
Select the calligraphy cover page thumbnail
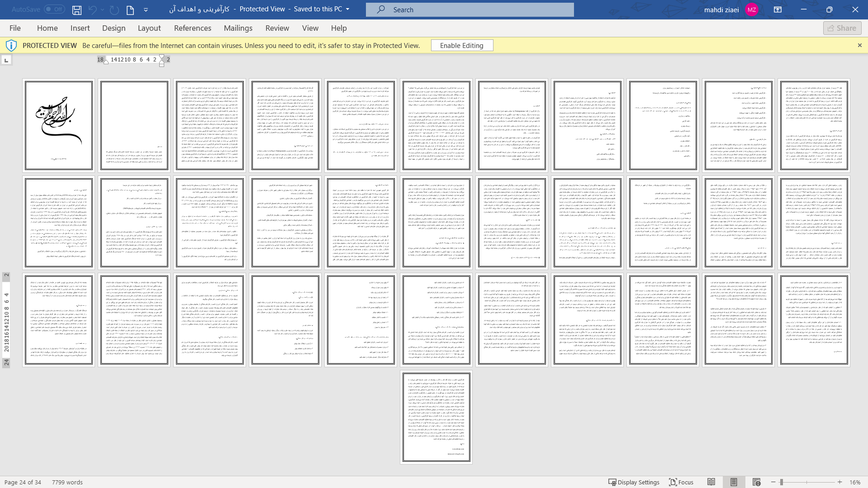click(x=59, y=125)
